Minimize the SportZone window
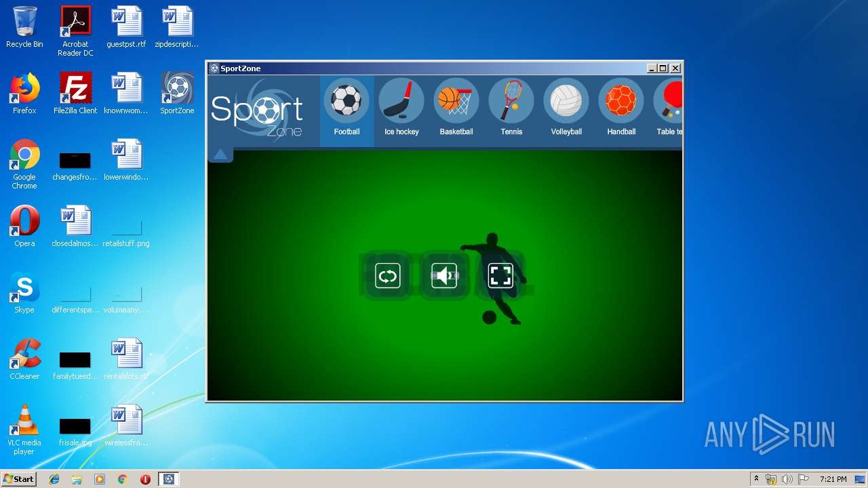This screenshot has width=868, height=488. click(x=652, y=68)
